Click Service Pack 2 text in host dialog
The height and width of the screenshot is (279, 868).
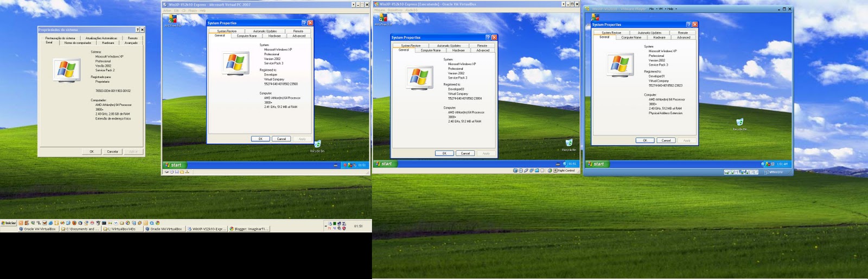(x=105, y=71)
